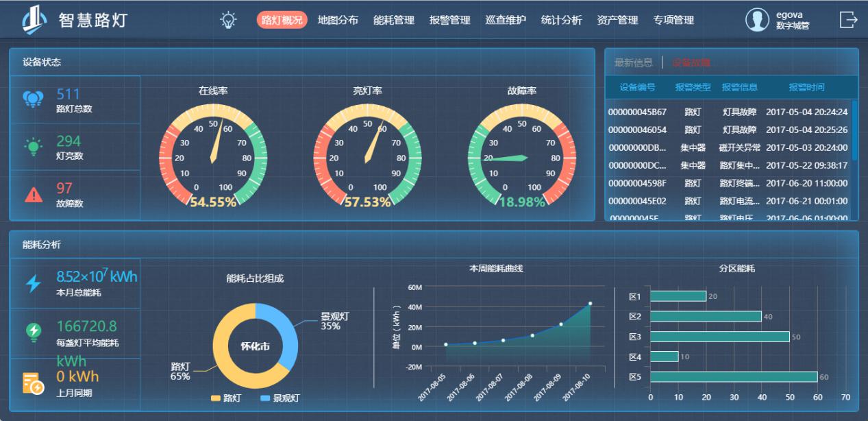This screenshot has width=868, height=421.
Task: Click the logout icon at top right
Action: click(848, 20)
